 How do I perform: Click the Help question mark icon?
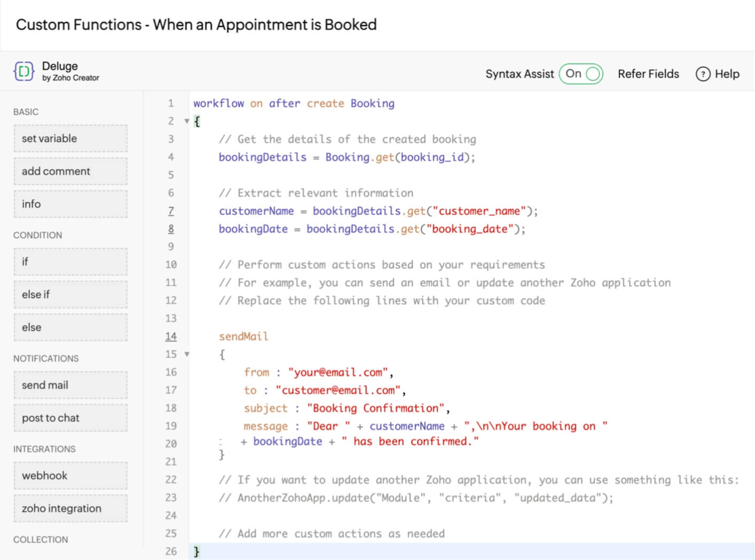(703, 74)
